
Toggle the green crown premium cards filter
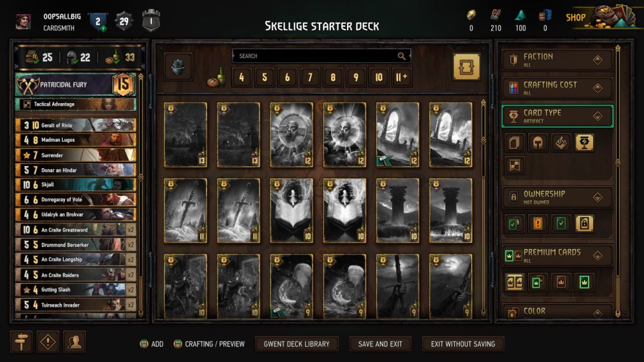coord(584,282)
